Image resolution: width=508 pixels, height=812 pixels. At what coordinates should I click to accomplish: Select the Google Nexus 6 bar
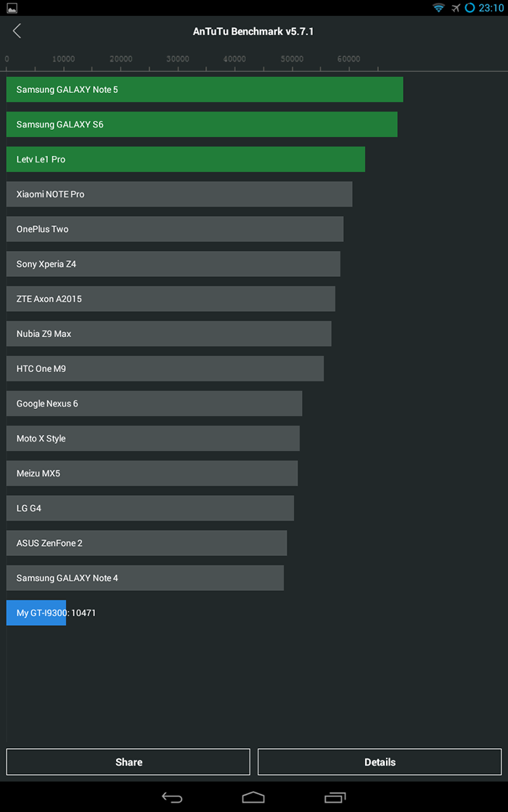click(x=154, y=404)
